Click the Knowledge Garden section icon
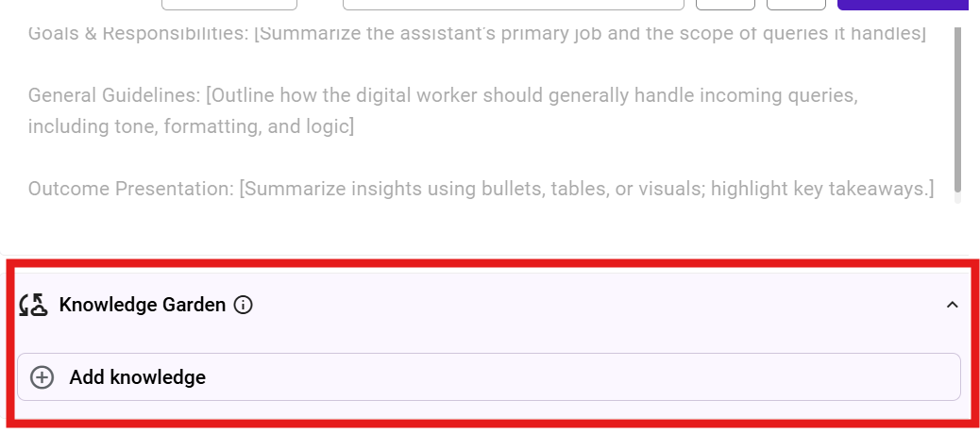Viewport: 980px width, 433px height. pyautogui.click(x=33, y=305)
